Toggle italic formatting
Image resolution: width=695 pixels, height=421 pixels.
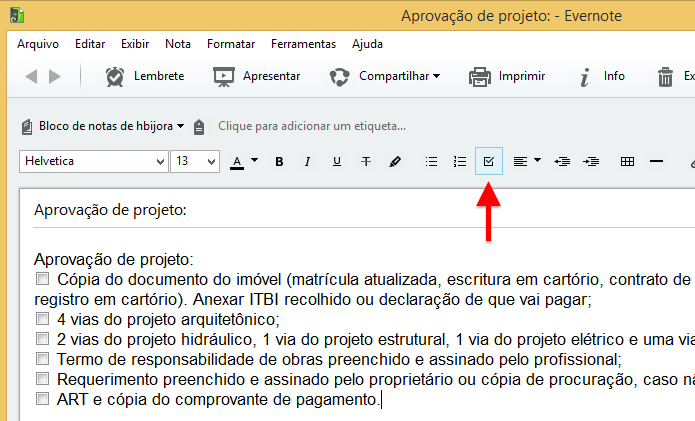[x=307, y=162]
